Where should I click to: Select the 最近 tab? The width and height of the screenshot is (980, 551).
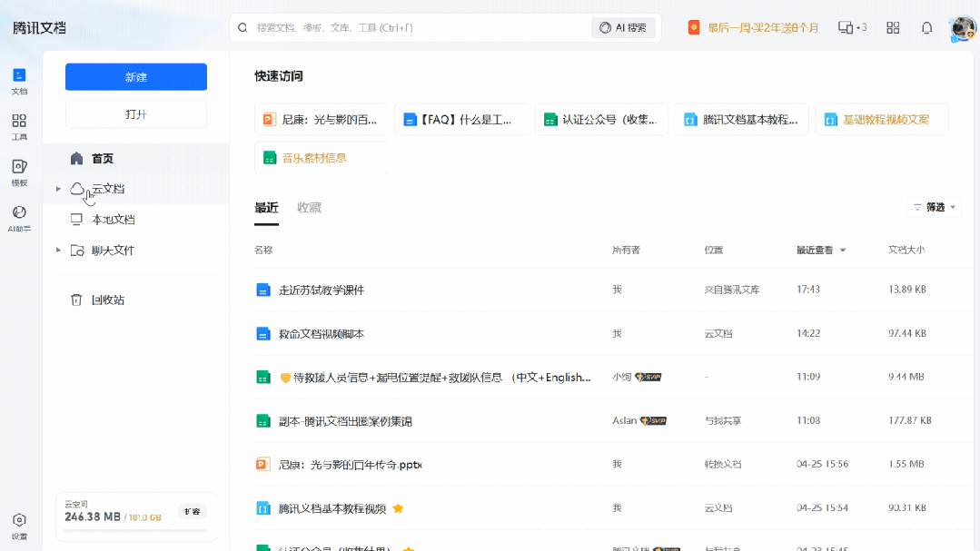266,208
